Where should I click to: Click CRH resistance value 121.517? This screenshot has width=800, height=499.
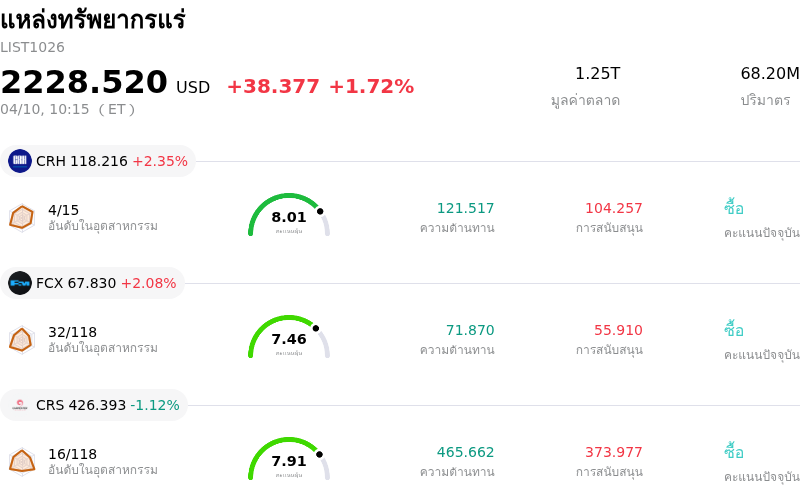[x=465, y=209]
